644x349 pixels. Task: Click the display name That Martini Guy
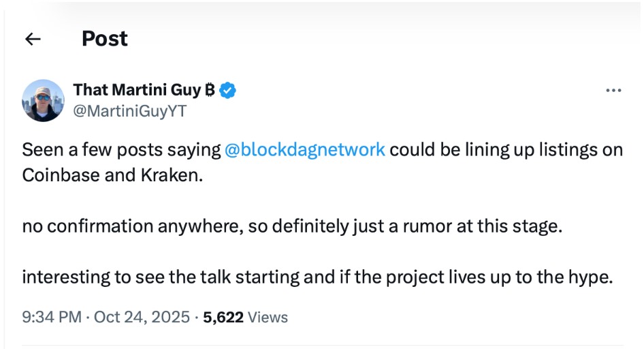pos(136,90)
